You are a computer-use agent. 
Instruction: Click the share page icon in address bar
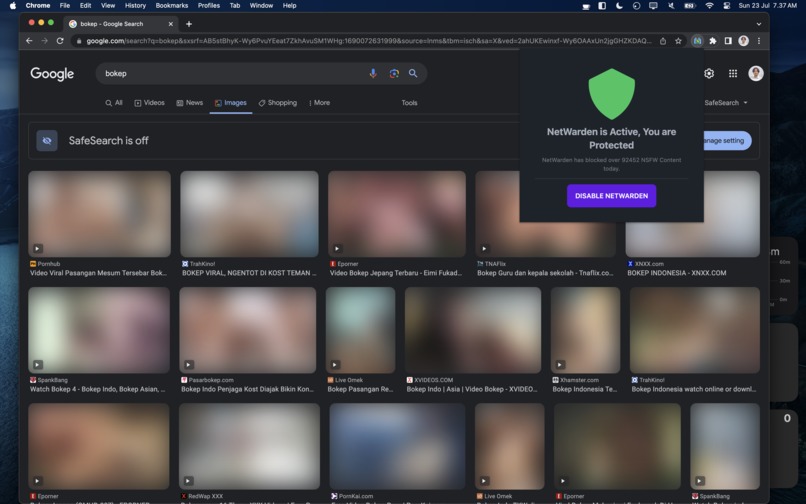coord(663,41)
